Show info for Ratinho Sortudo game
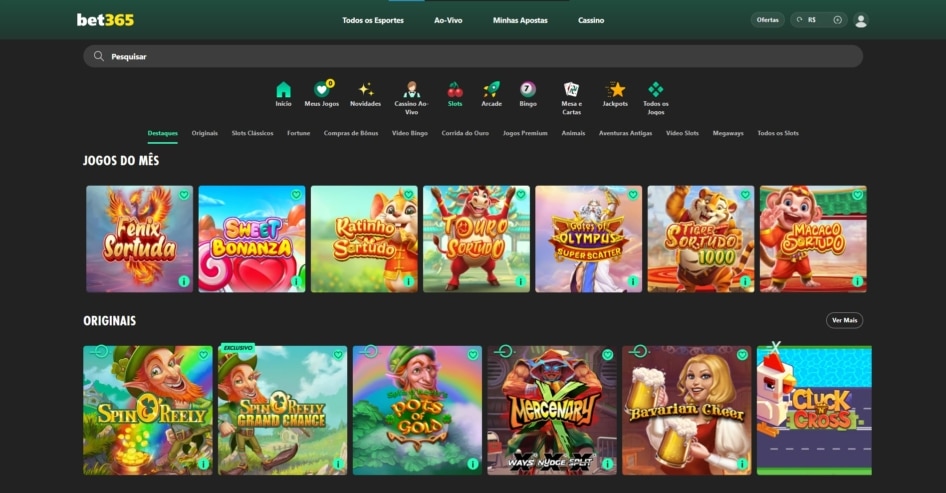Viewport: 946px width, 493px height. (408, 281)
